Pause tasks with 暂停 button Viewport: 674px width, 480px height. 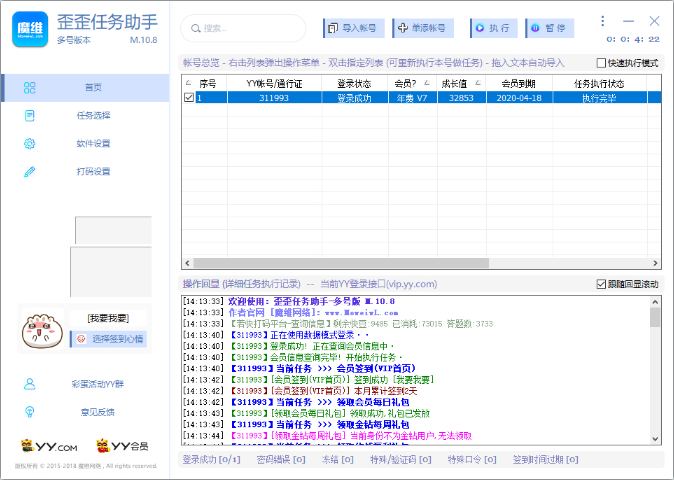pos(550,28)
